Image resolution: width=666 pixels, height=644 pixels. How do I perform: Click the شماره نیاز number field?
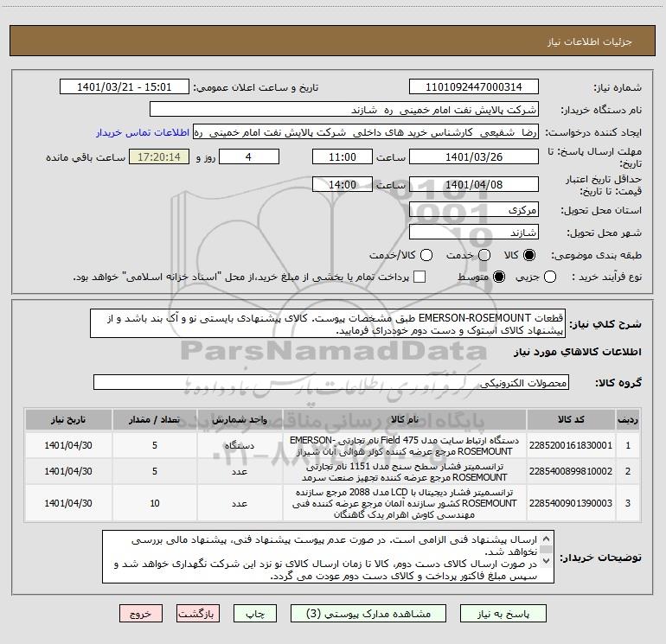[474, 86]
